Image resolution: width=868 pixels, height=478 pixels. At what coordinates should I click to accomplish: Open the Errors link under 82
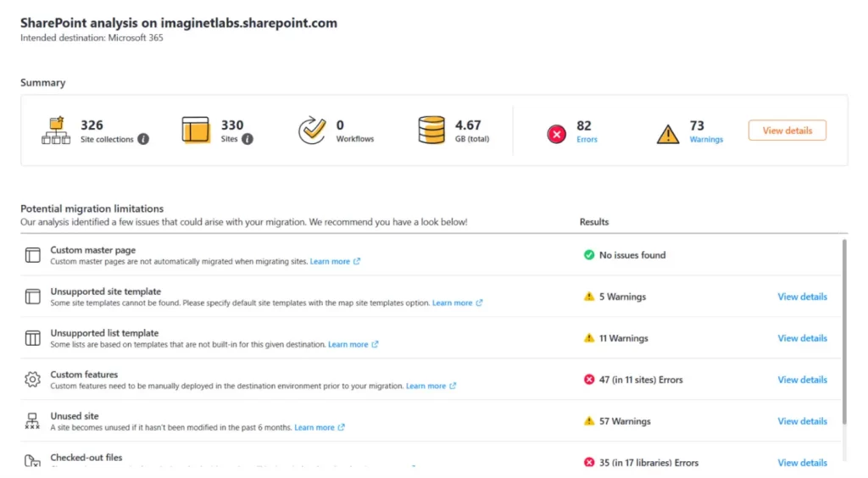point(587,139)
